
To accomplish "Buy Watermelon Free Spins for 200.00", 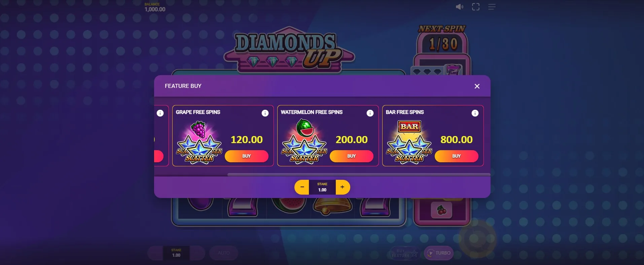I will pos(352,156).
